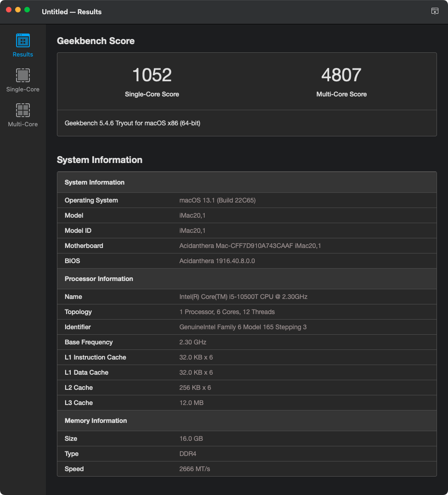Screen dimensions: 448x495
Task: Click the Processor Information header row
Action: pyautogui.click(x=246, y=279)
